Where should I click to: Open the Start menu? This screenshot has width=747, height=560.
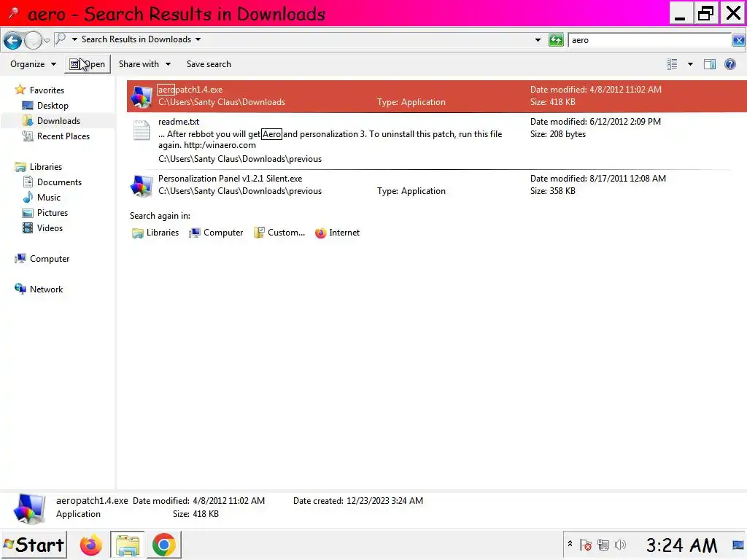click(x=34, y=545)
